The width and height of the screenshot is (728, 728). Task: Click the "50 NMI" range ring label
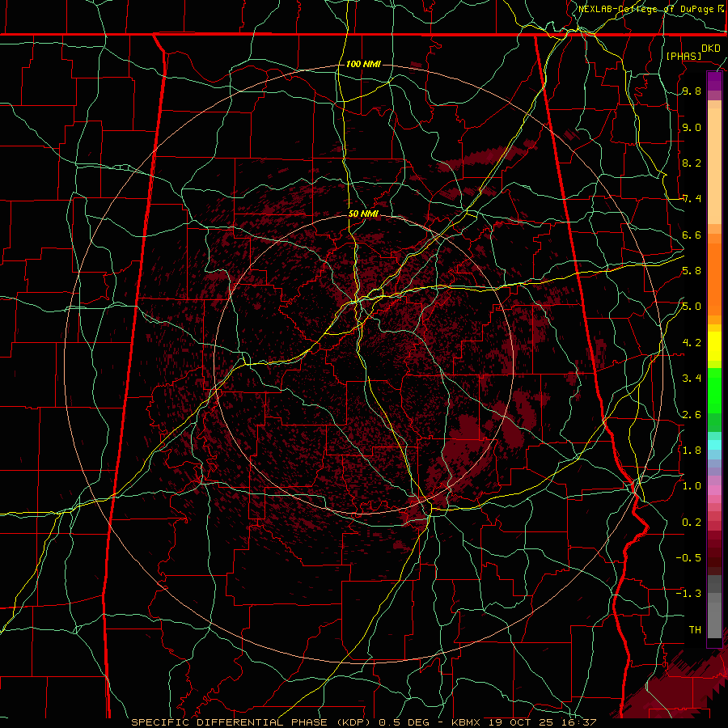[x=363, y=214]
